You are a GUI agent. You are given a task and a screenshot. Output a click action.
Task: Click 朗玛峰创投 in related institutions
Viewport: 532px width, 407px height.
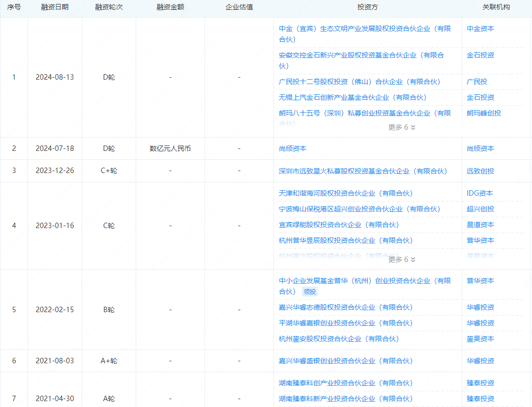484,113
